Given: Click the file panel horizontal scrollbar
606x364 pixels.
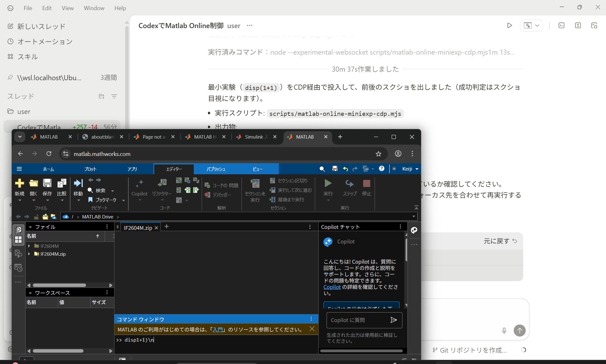Looking at the screenshot, I should [x=59, y=285].
